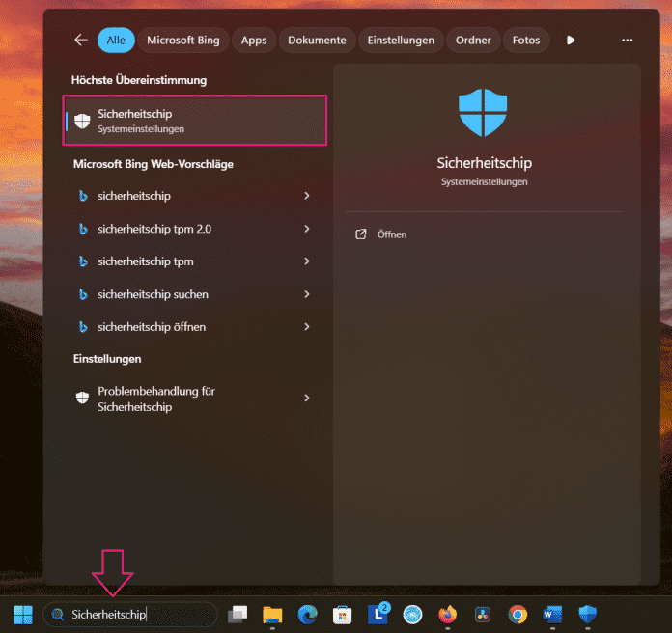Click Öffnen in the preview pane
This screenshot has height=633, width=672.
[x=391, y=234]
